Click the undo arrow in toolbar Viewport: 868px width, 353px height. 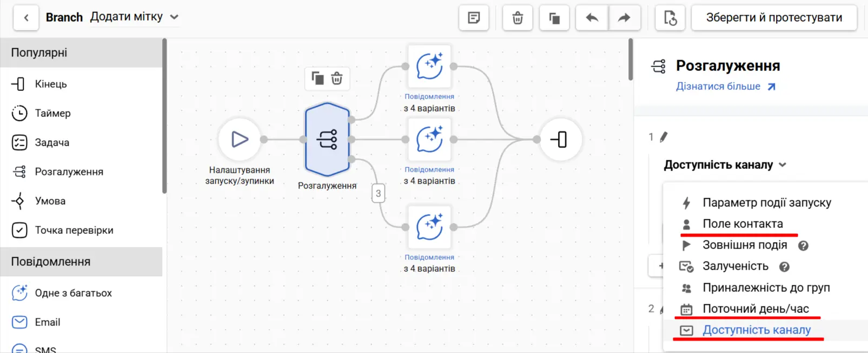coord(592,18)
